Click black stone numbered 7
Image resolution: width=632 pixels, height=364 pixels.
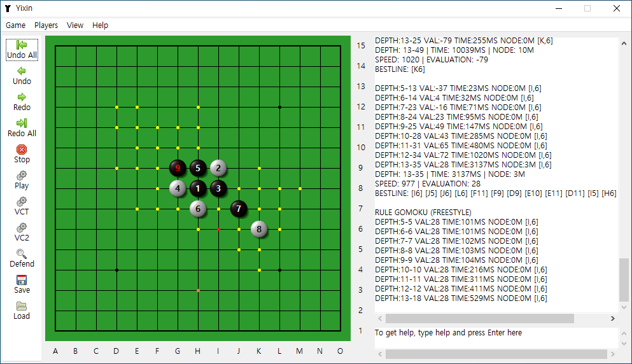239,209
